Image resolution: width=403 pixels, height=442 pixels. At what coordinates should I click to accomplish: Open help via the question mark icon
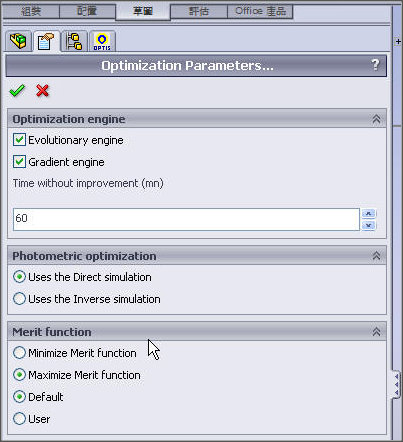(x=375, y=64)
